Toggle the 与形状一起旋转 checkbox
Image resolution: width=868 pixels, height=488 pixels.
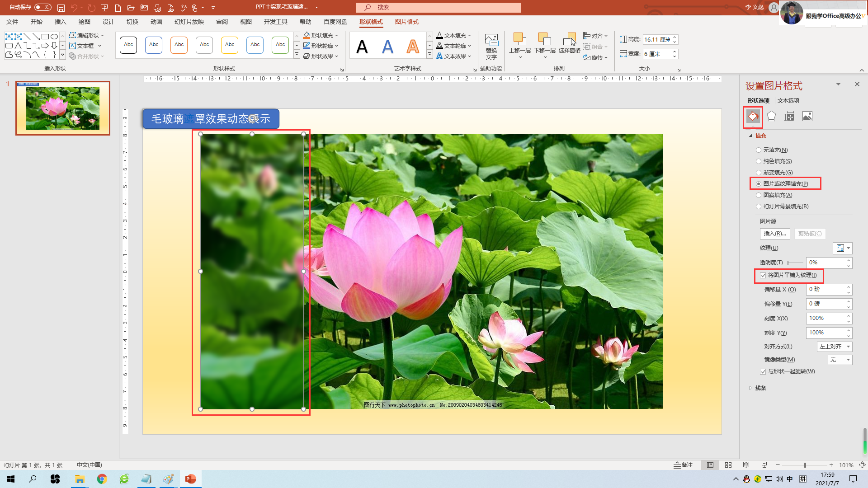(x=763, y=371)
